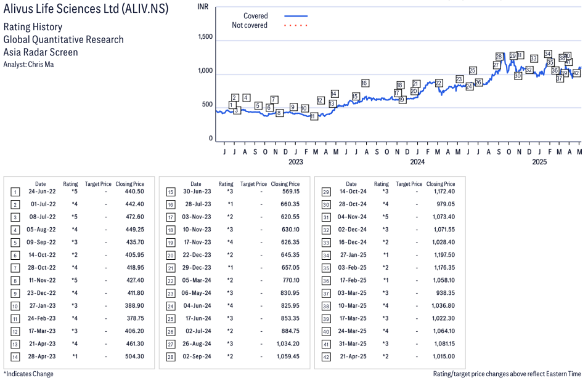This screenshot has width=588, height=378.
Task: Click the *5 rating in the 04-Nov-24 row
Action: tap(385, 217)
